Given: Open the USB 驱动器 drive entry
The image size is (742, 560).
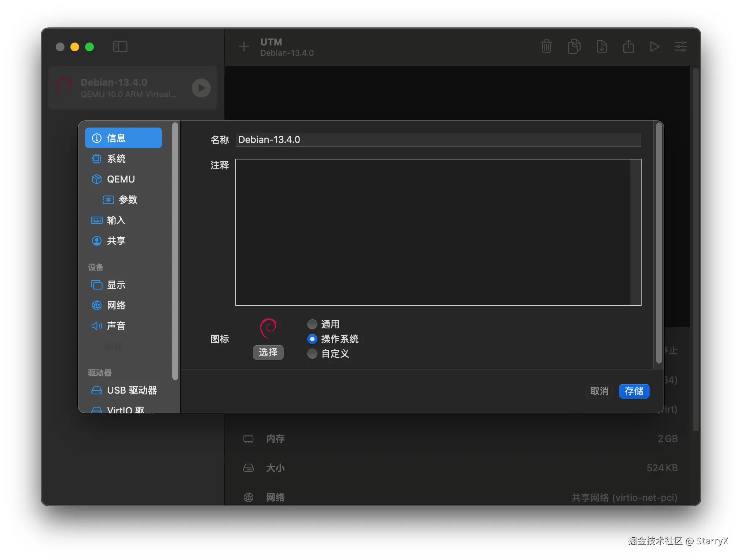Looking at the screenshot, I should (x=132, y=390).
